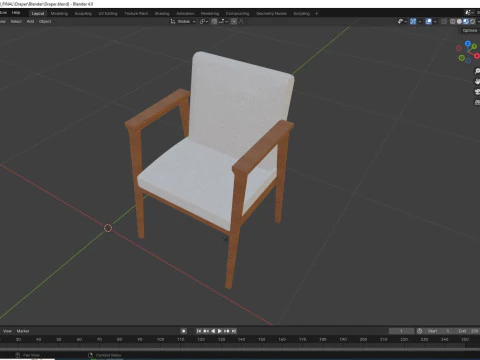Jump to timeline start frame

point(199,331)
